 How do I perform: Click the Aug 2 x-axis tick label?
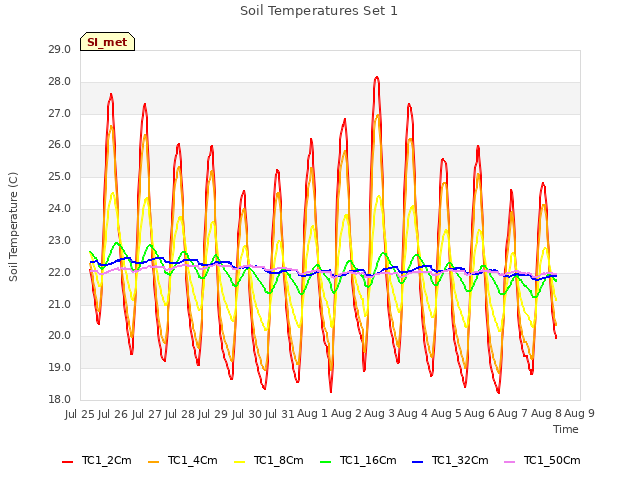coord(346,413)
